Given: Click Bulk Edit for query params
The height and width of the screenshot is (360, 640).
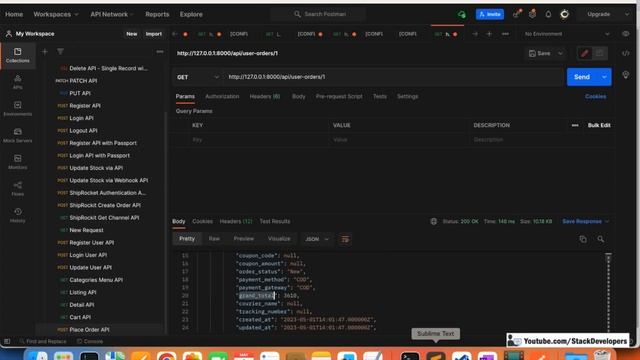Looking at the screenshot, I should tap(599, 125).
